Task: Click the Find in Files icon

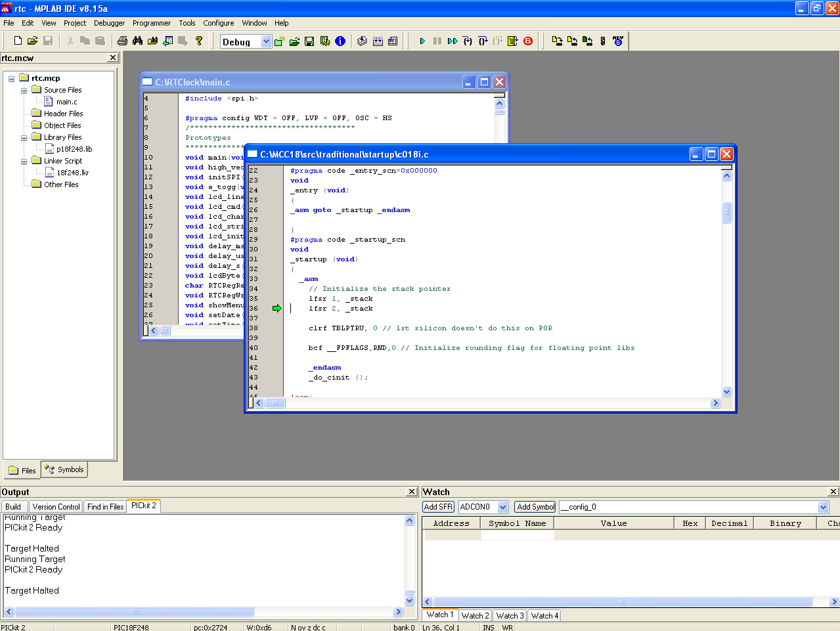Action: tap(152, 41)
